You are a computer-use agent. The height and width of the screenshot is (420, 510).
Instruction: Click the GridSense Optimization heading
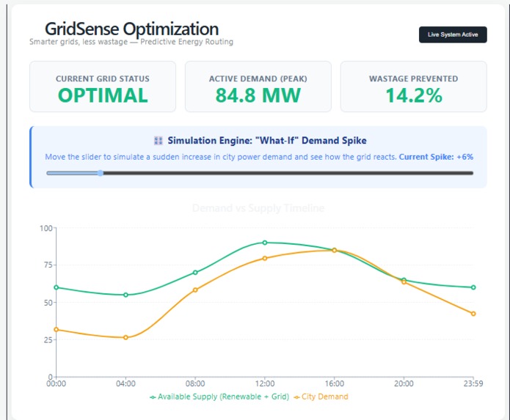[131, 29]
